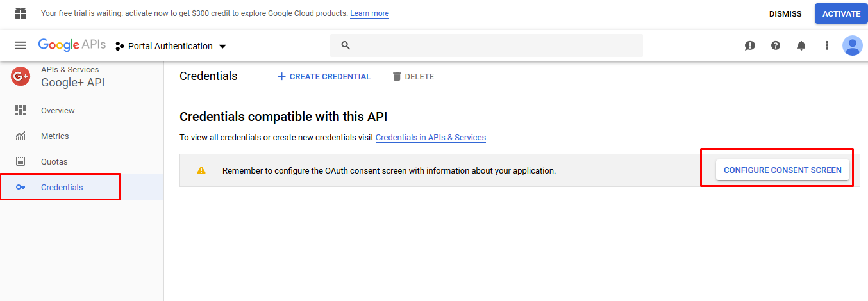Image resolution: width=868 pixels, height=301 pixels.
Task: Click the Google+ API logo icon
Action: click(21, 76)
